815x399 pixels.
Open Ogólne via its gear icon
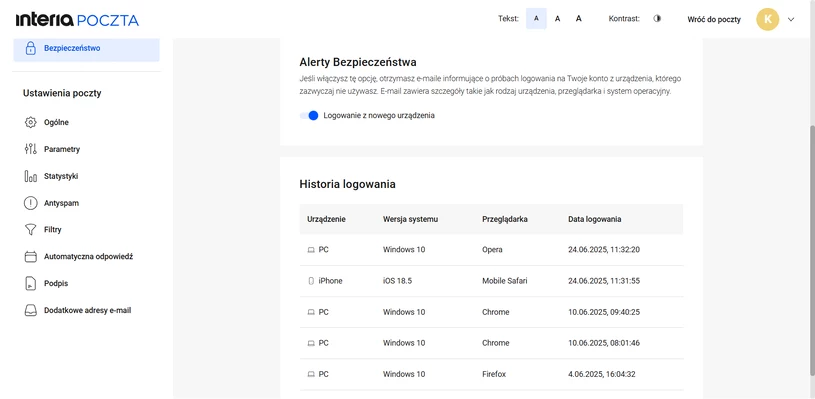31,123
